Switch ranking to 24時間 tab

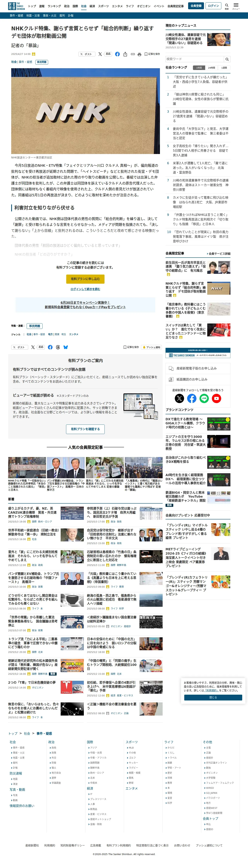tap(212, 68)
